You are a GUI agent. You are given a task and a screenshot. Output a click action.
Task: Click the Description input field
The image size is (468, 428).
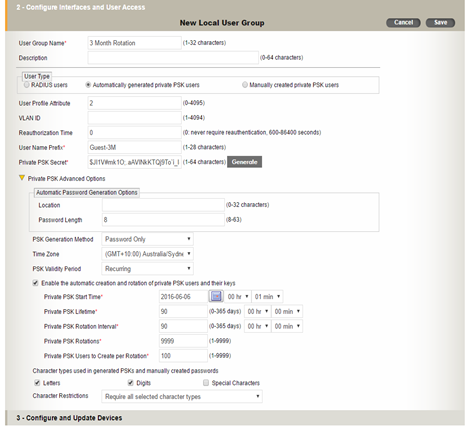coord(173,57)
